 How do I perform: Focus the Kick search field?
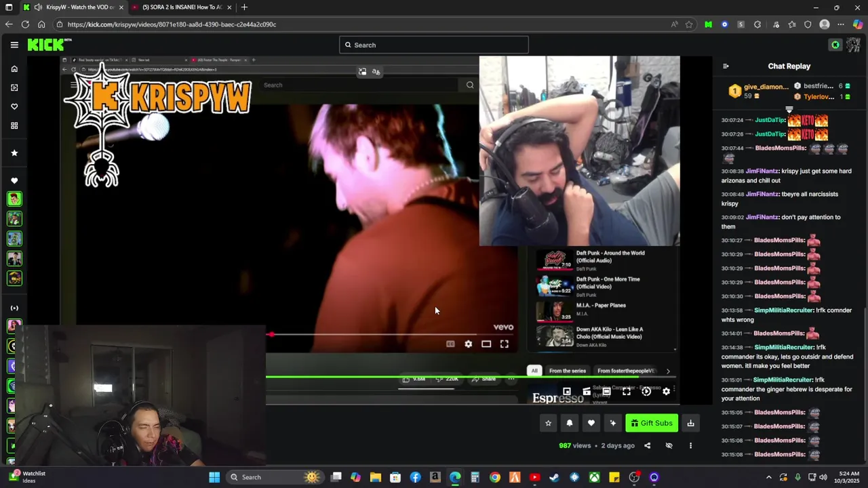pyautogui.click(x=434, y=45)
